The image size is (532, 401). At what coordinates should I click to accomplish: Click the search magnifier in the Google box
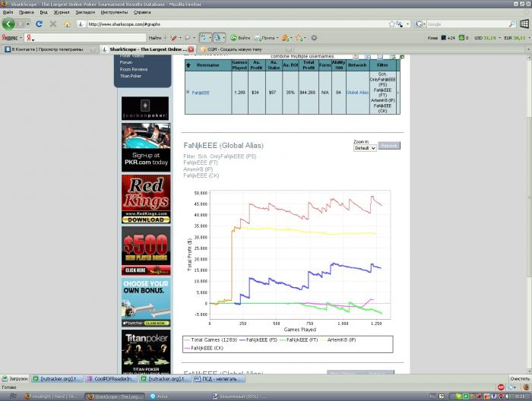click(512, 24)
